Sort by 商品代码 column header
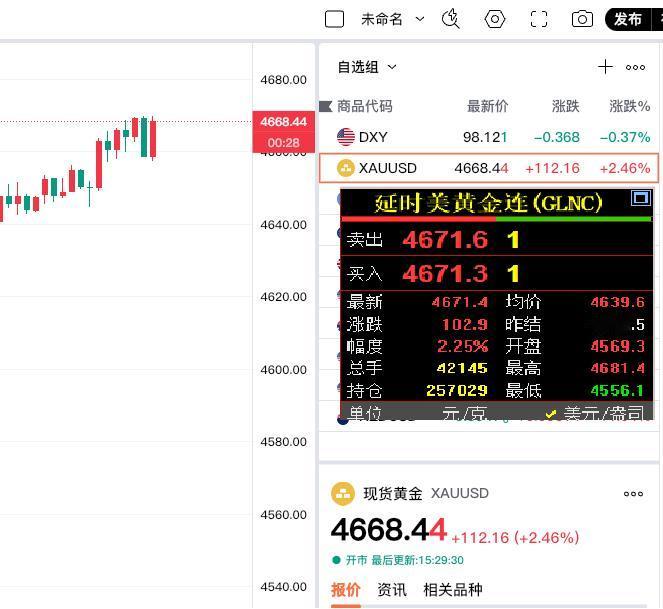The width and height of the screenshot is (663, 609). [364, 106]
